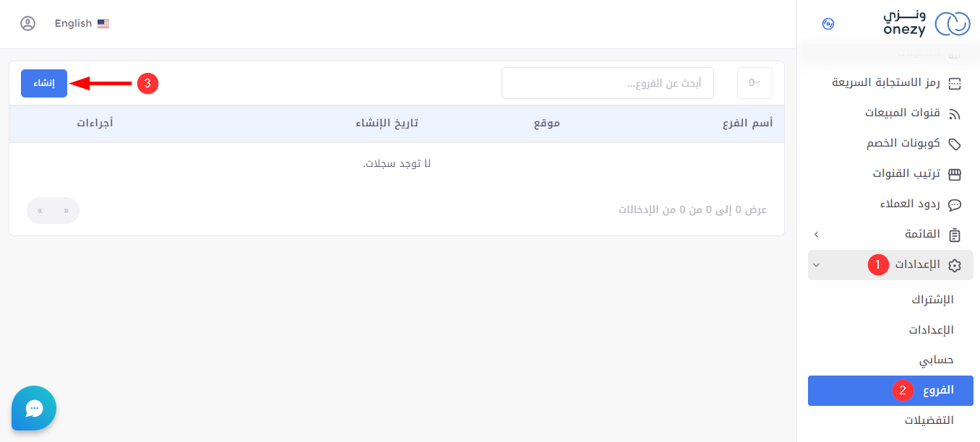Click the QR code رمز الاستجابة السريعة icon
The width and height of the screenshot is (980, 442).
coord(955,83)
